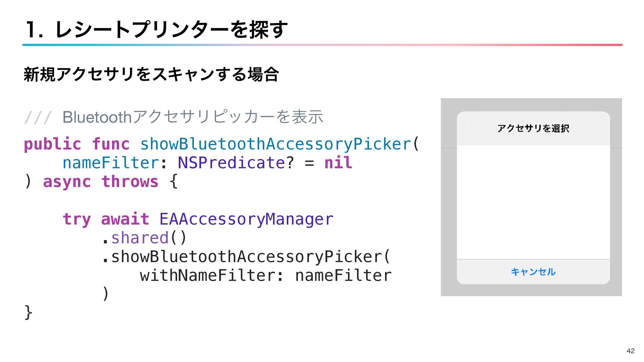This screenshot has width=644, height=362.
Task: Click the public keyword
Action: (x=52, y=144)
